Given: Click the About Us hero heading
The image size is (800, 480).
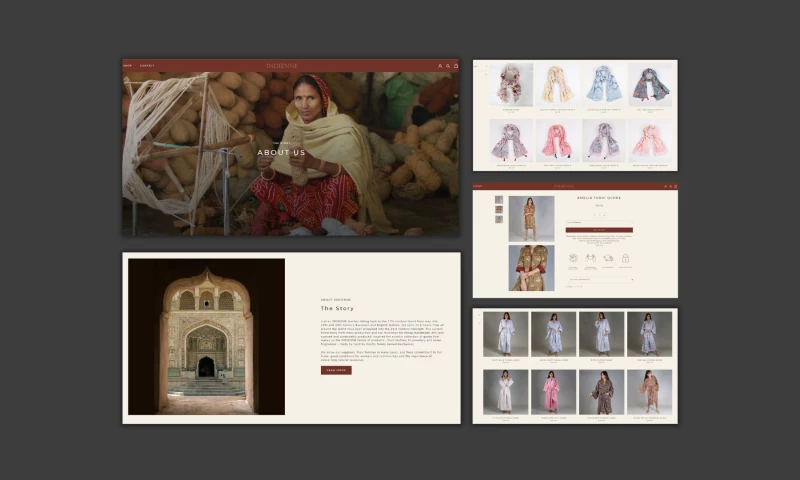Looking at the screenshot, I should click(x=281, y=153).
